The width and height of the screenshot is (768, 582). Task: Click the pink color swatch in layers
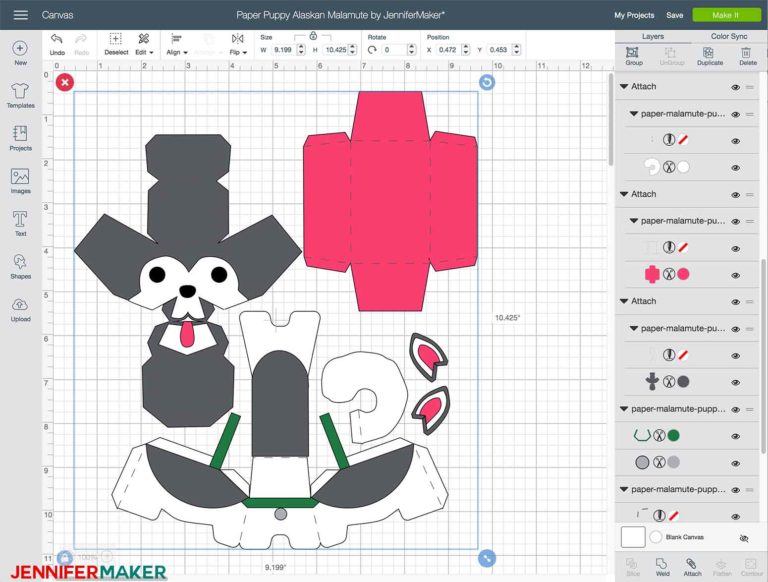click(x=683, y=274)
